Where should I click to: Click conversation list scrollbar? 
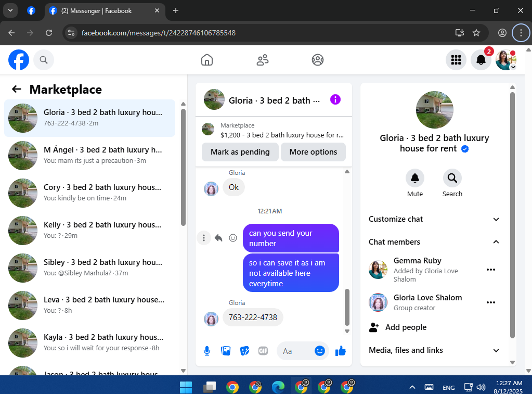[x=183, y=167]
